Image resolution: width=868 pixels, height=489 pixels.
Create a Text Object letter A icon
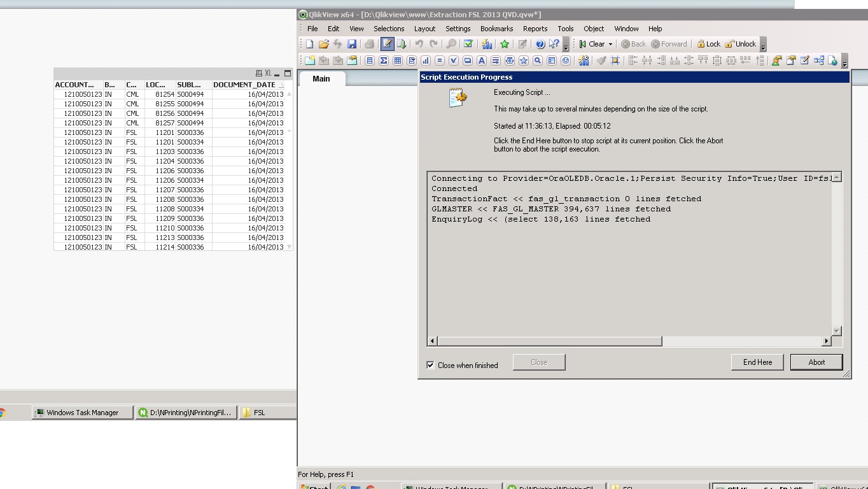pos(482,60)
